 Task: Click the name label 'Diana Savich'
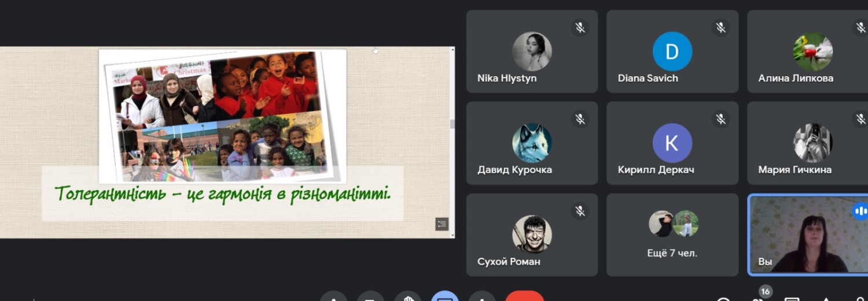point(648,78)
